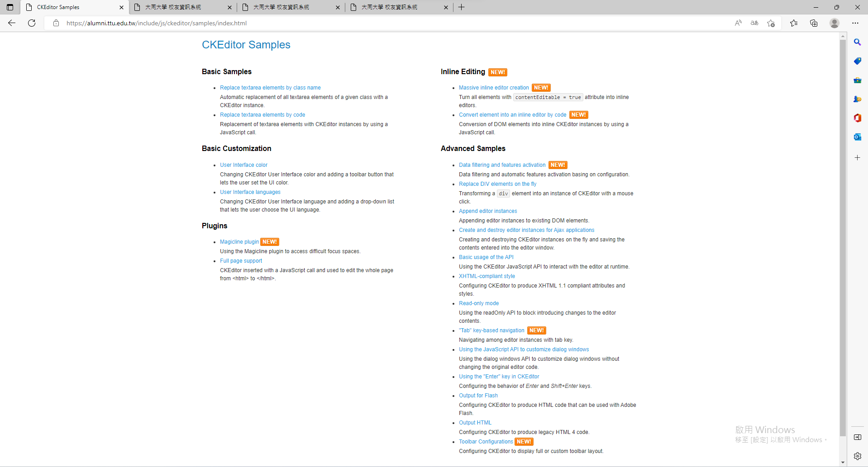Image resolution: width=868 pixels, height=467 pixels.
Task: Open tab actions menu icon
Action: click(x=10, y=7)
